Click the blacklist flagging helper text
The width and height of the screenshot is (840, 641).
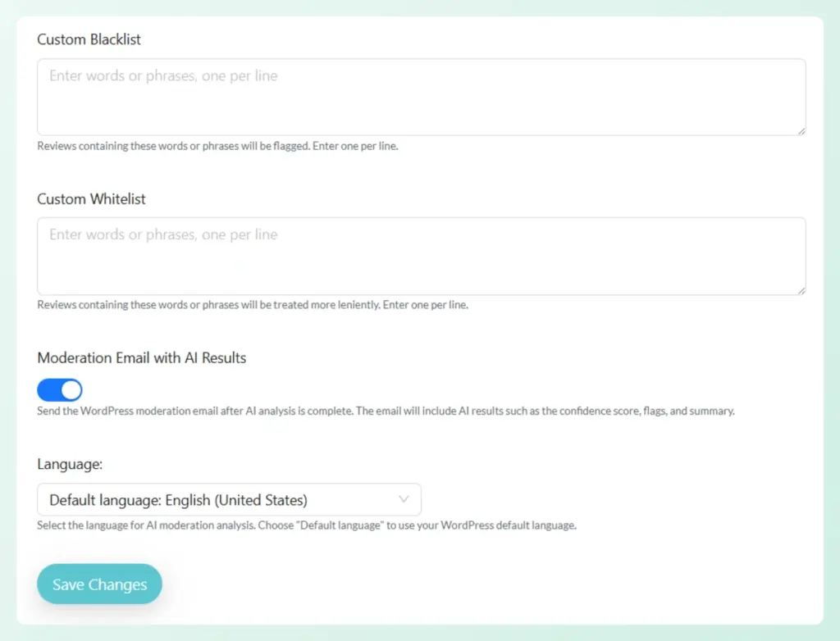pyautogui.click(x=217, y=146)
